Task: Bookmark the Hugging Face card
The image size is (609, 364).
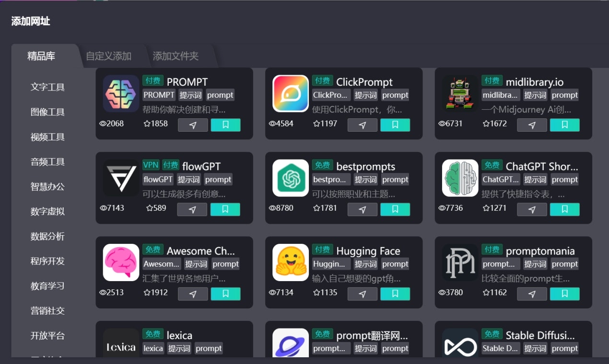Action: [x=395, y=294]
